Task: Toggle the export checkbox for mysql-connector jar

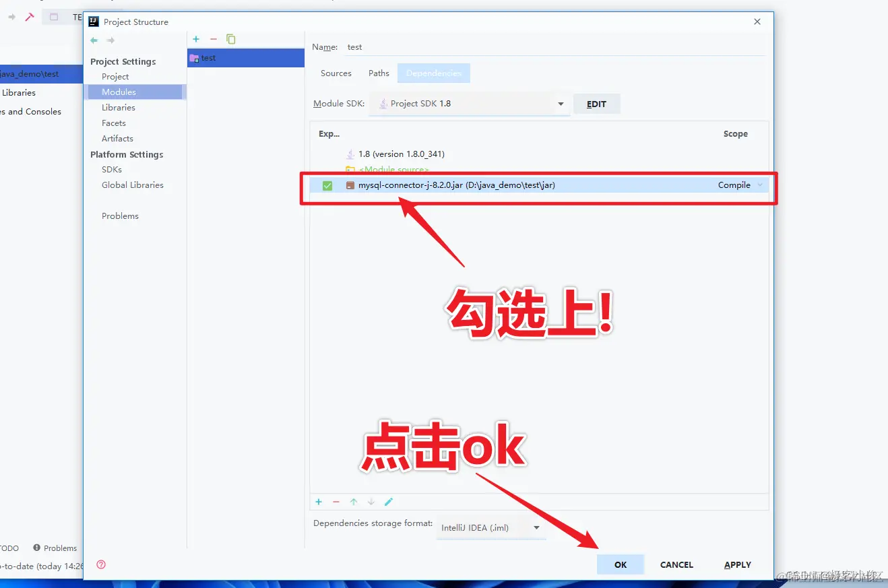Action: (x=327, y=185)
